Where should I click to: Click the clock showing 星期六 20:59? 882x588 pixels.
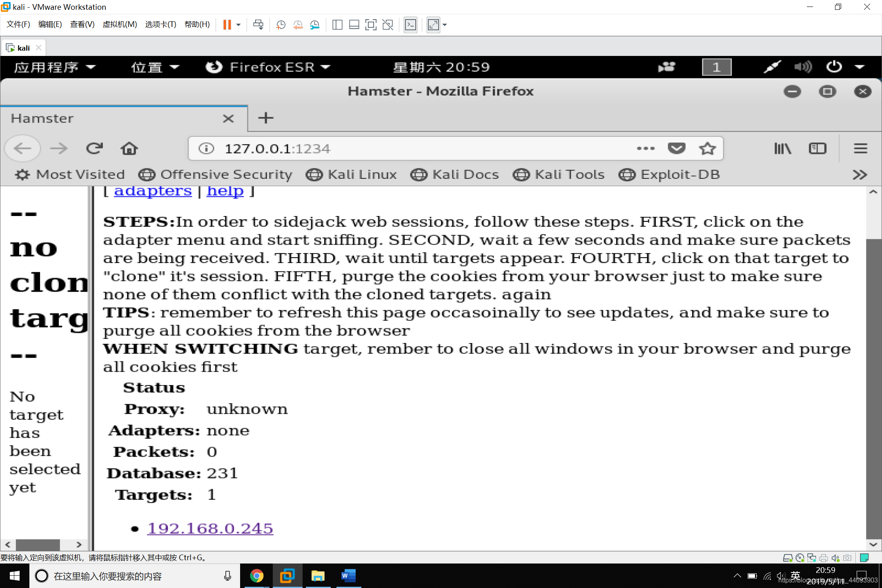pyautogui.click(x=441, y=67)
